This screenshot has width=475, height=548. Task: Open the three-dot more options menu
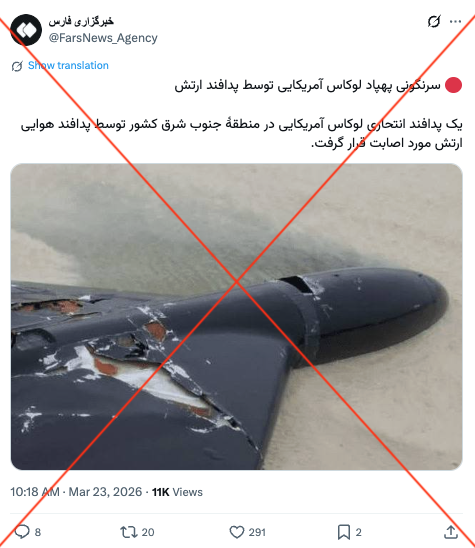455,22
